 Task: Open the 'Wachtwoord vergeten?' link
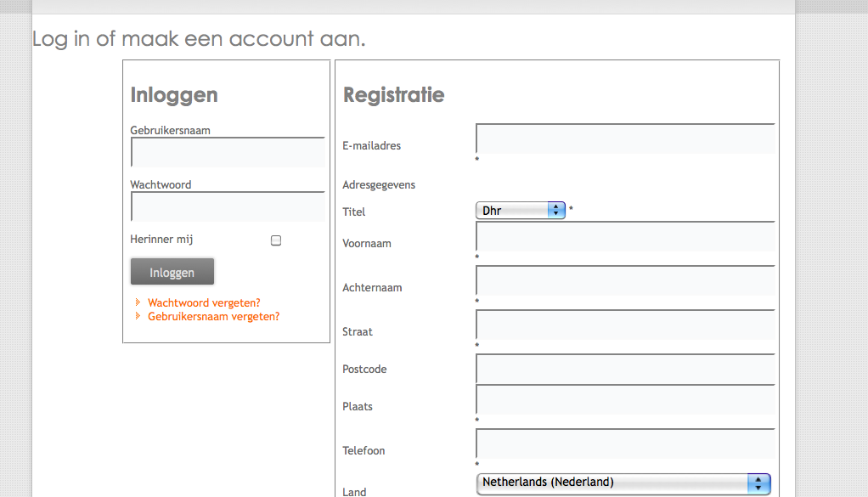pos(204,302)
